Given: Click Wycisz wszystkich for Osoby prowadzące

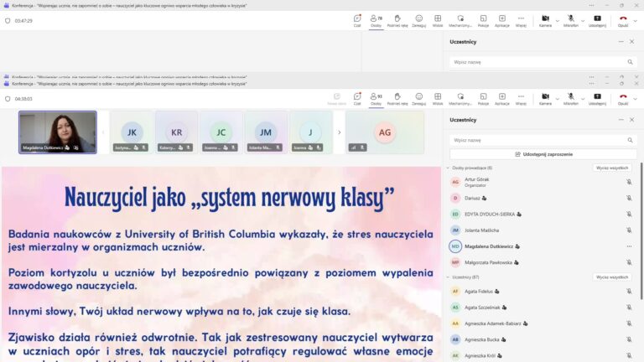Looking at the screenshot, I should coord(612,168).
